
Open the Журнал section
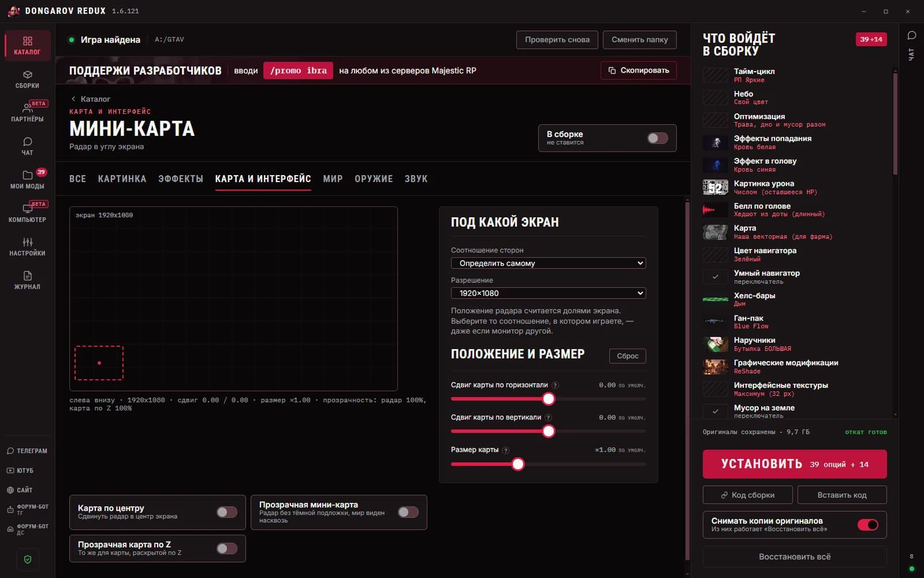click(x=27, y=280)
